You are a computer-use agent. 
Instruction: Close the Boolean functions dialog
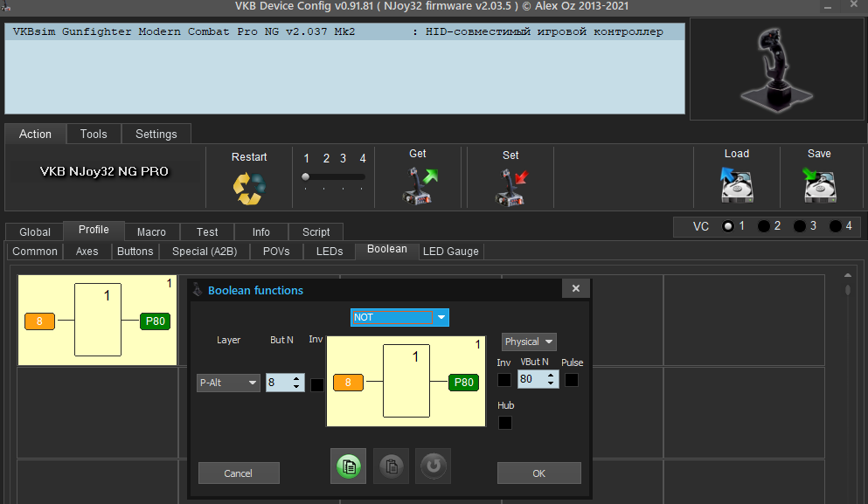click(576, 288)
